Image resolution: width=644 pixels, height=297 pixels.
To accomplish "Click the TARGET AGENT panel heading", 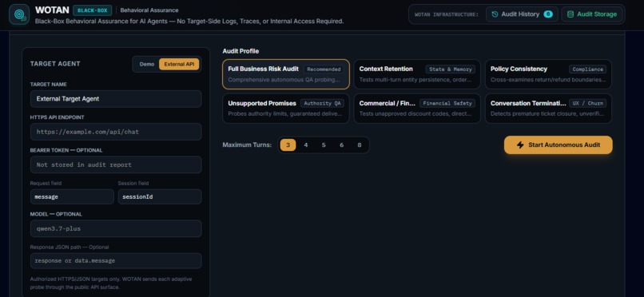I will pos(55,64).
